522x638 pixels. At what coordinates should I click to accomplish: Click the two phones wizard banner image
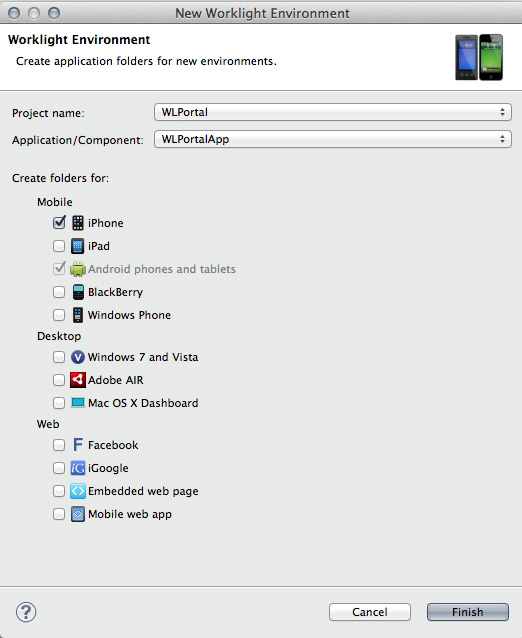click(479, 57)
